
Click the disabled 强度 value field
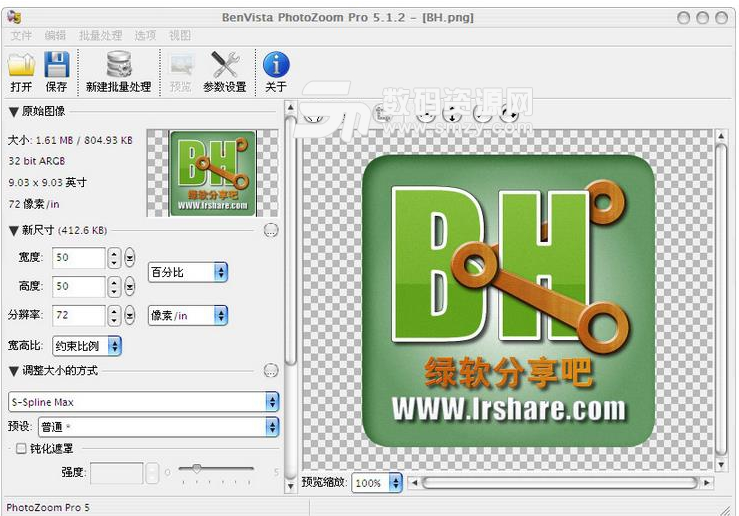tap(116, 473)
